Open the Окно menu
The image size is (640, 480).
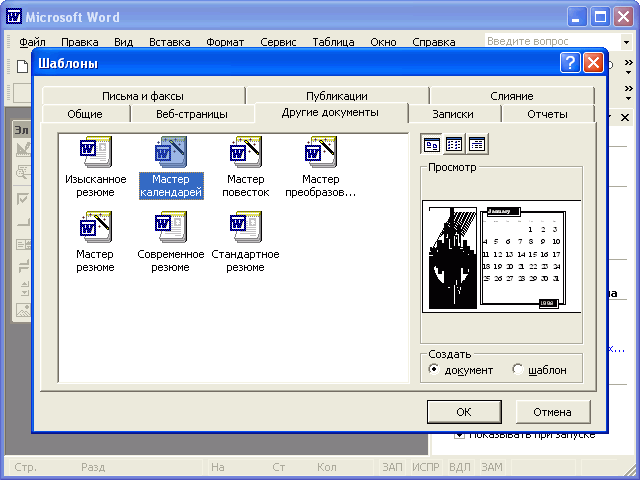(383, 42)
